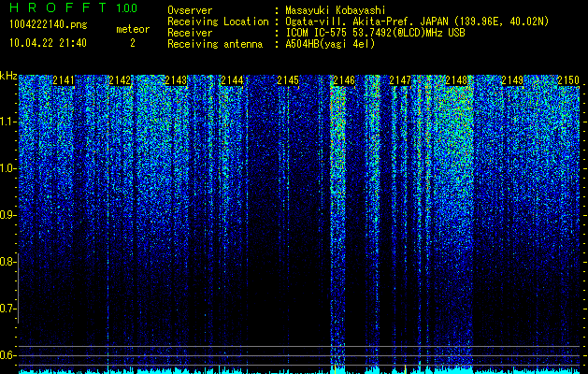Viewport: 588px width, 374px height.
Task: Click the 0.8 frequency axis label
Action: point(8,262)
